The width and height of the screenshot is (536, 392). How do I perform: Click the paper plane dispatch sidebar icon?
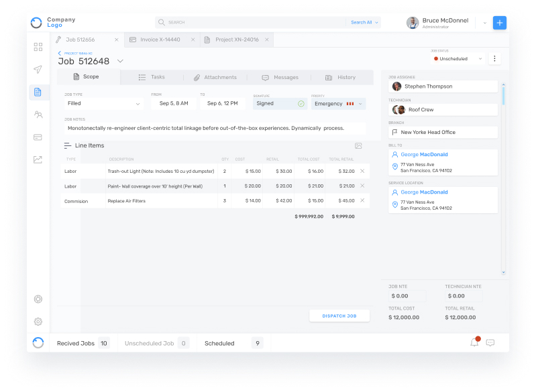(x=38, y=70)
